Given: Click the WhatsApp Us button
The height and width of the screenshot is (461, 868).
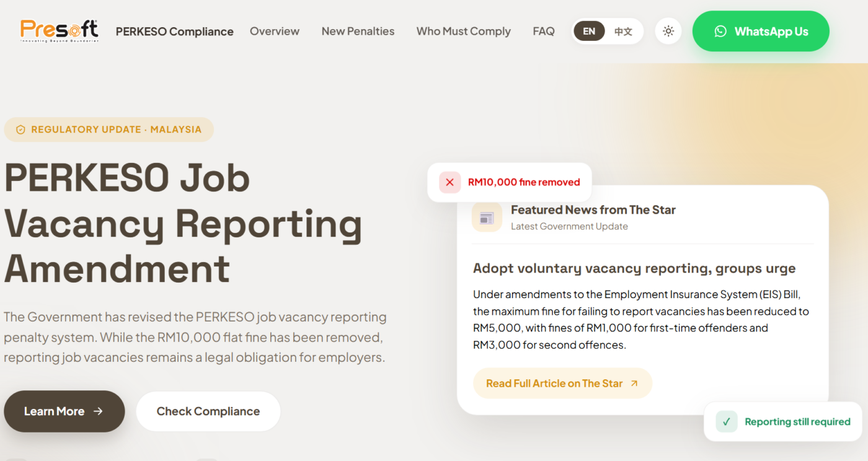Looking at the screenshot, I should click(761, 31).
